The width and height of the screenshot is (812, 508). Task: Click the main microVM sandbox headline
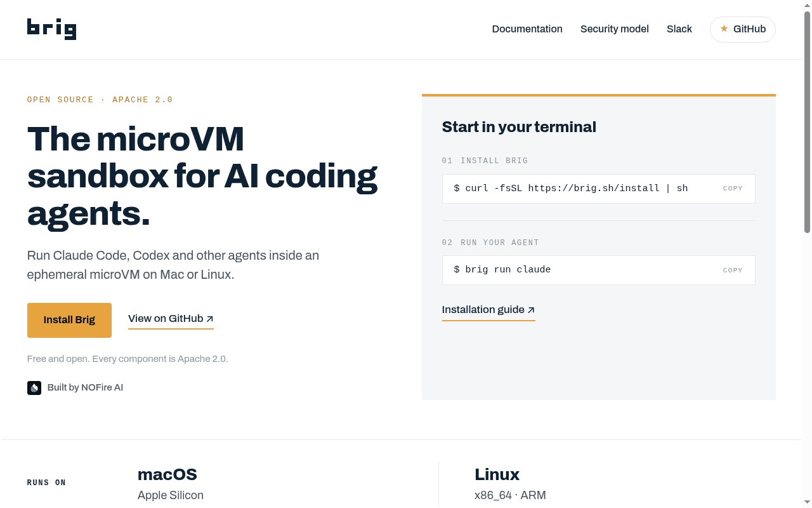pyautogui.click(x=202, y=176)
